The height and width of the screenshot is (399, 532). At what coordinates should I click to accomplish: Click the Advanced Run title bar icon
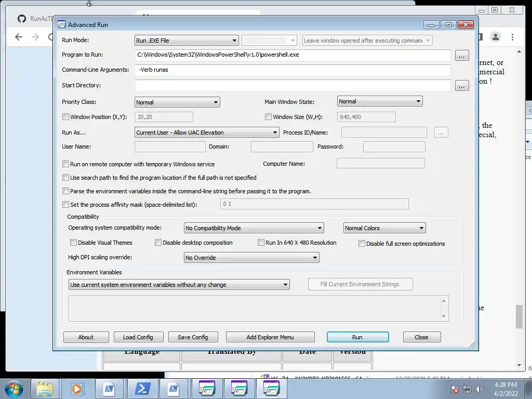pyautogui.click(x=61, y=24)
